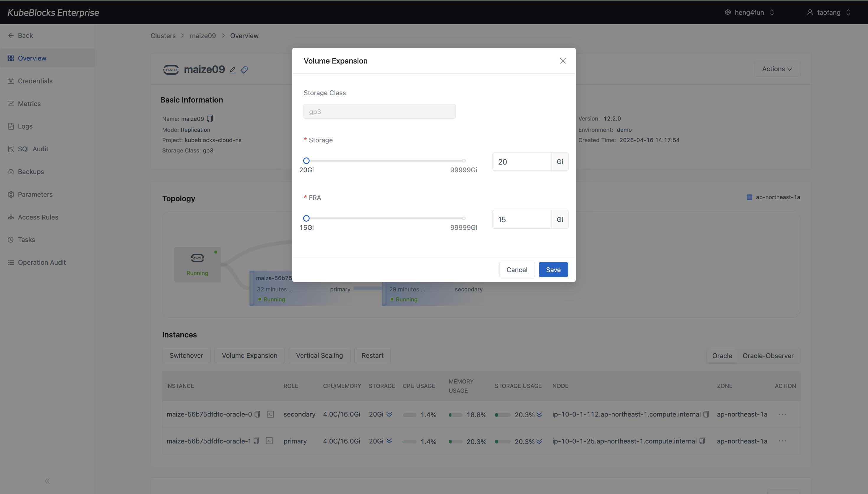Viewport: 868px width, 494px height.
Task: Click the Vertical Scaling button
Action: [x=319, y=355]
